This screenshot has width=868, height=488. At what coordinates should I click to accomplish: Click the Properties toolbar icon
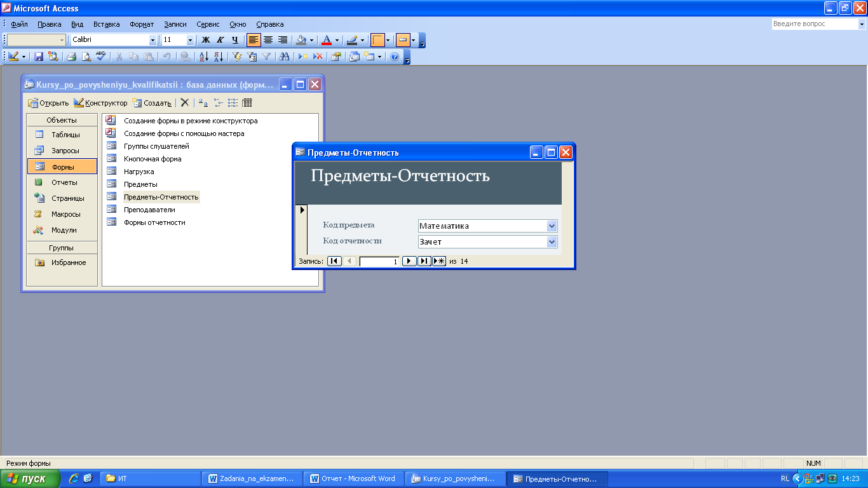336,57
